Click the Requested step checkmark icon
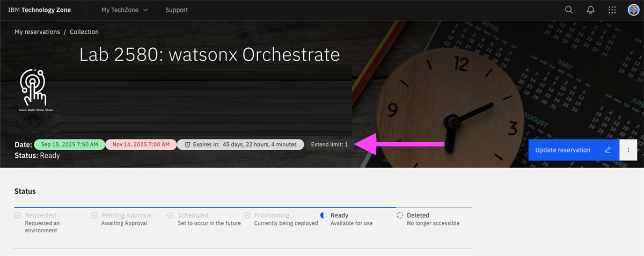Screen dimensions: 644x256 click(x=18, y=215)
